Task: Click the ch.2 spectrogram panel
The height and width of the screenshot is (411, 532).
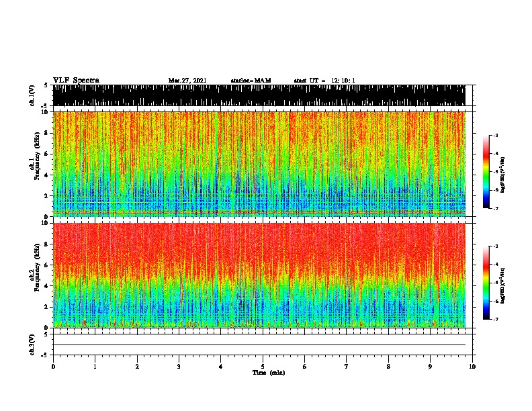Action: point(259,275)
